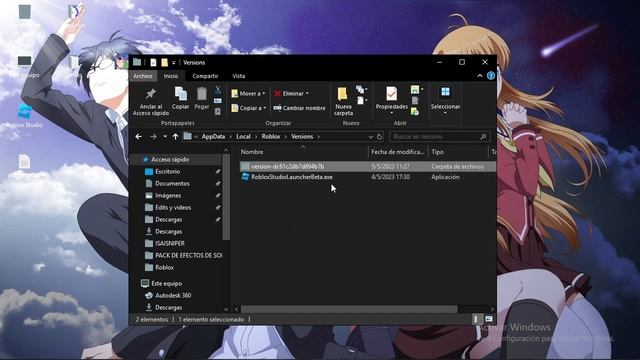Open the Archivo menu
This screenshot has height=360, width=640.
coord(142,76)
